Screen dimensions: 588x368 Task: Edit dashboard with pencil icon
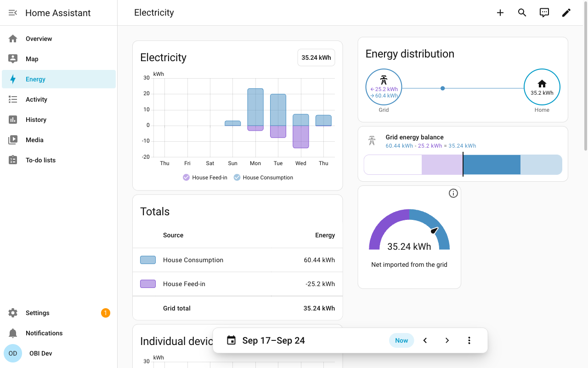(566, 13)
